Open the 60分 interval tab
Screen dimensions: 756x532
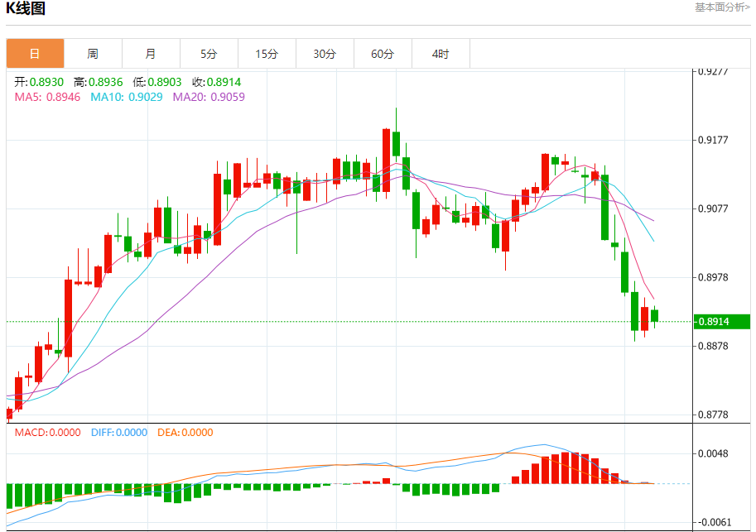tap(383, 54)
